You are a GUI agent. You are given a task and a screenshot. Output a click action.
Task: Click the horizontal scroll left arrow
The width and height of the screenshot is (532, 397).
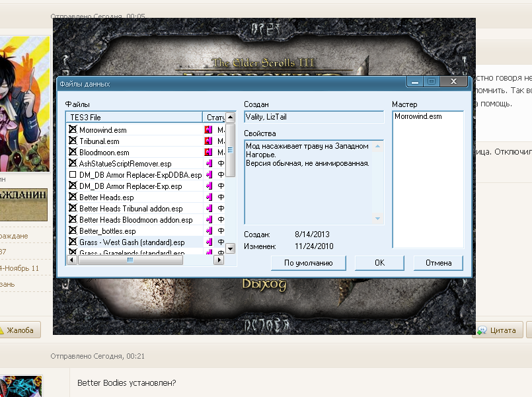click(72, 260)
